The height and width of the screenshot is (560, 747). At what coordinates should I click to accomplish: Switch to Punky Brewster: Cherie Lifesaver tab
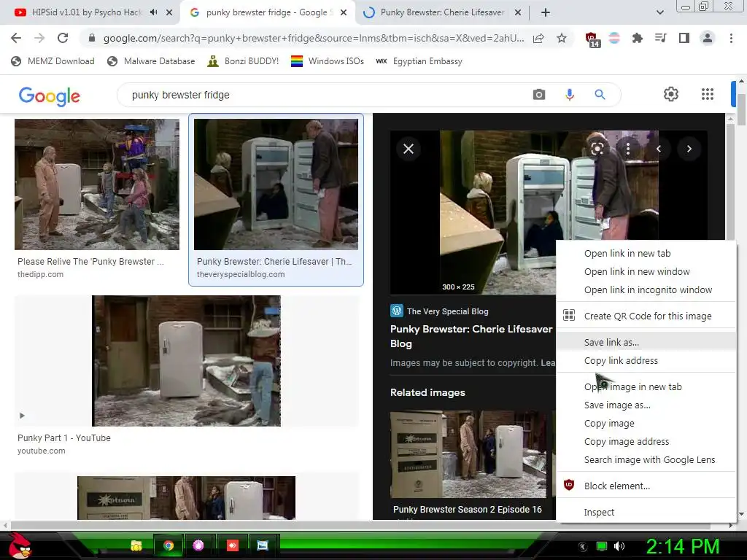tap(442, 12)
